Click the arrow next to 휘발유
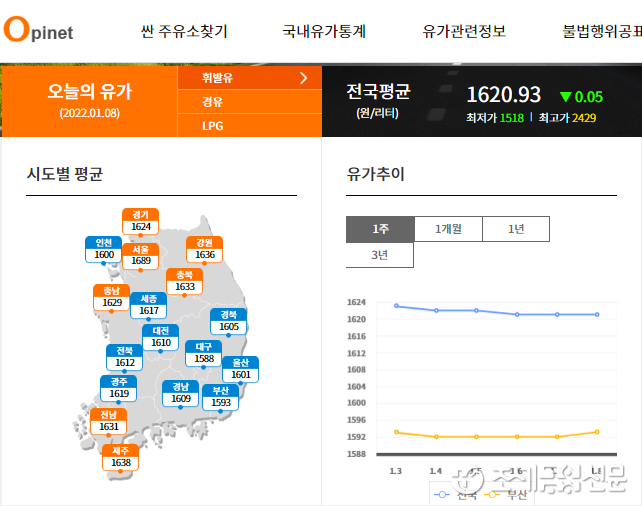This screenshot has height=506, width=642. pyautogui.click(x=304, y=77)
